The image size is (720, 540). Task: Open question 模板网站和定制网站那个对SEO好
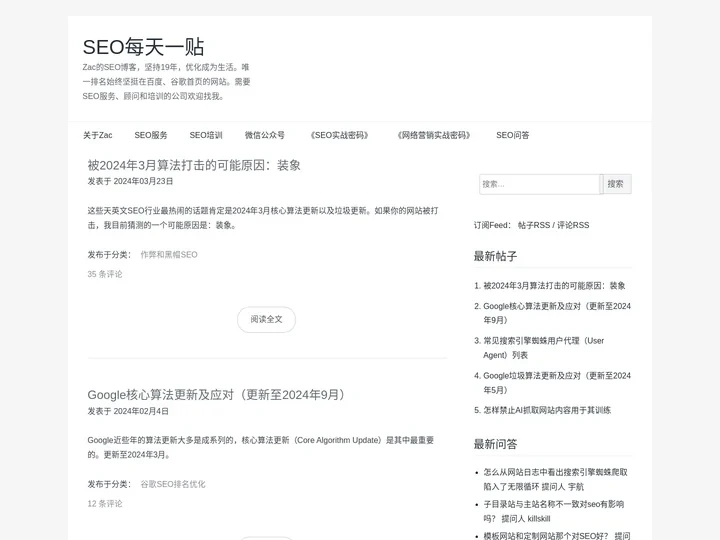point(546,536)
